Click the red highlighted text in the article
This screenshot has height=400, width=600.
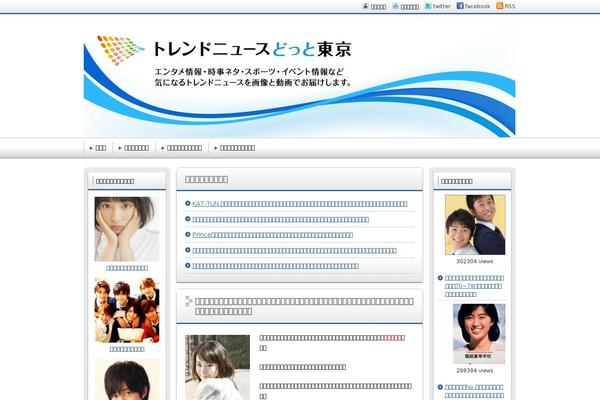392,338
